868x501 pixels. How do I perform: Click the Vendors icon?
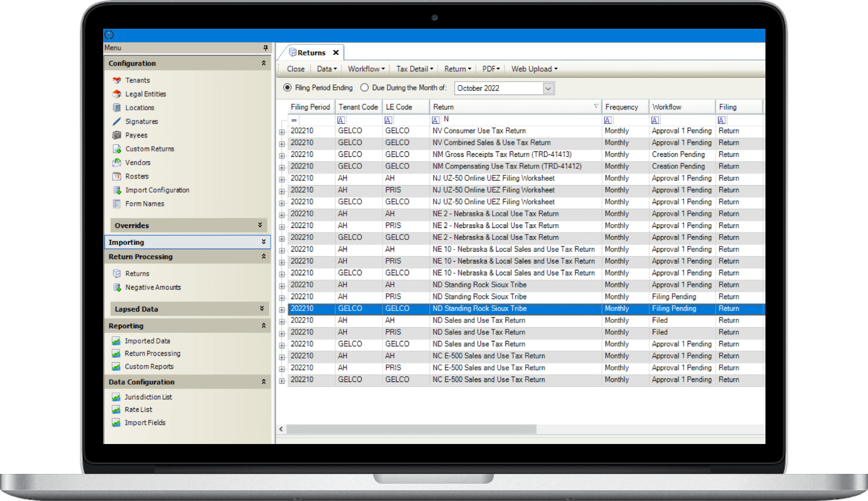tap(117, 162)
